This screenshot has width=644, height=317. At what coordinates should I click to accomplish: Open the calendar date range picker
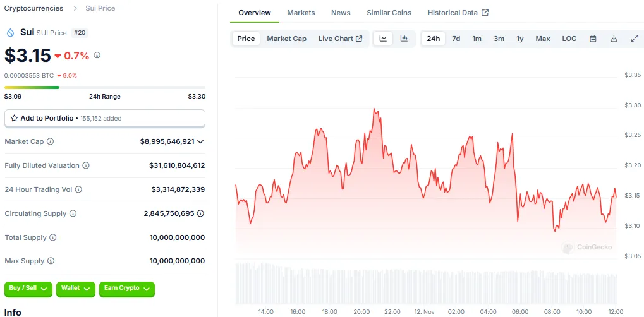(x=593, y=39)
